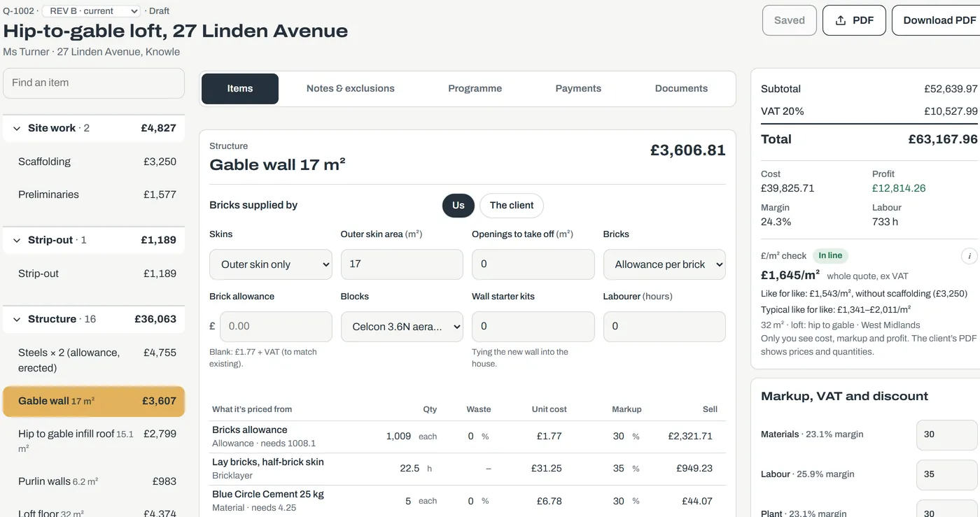This screenshot has height=517, width=980.
Task: Click the Brick allowance amount field
Action: click(276, 327)
